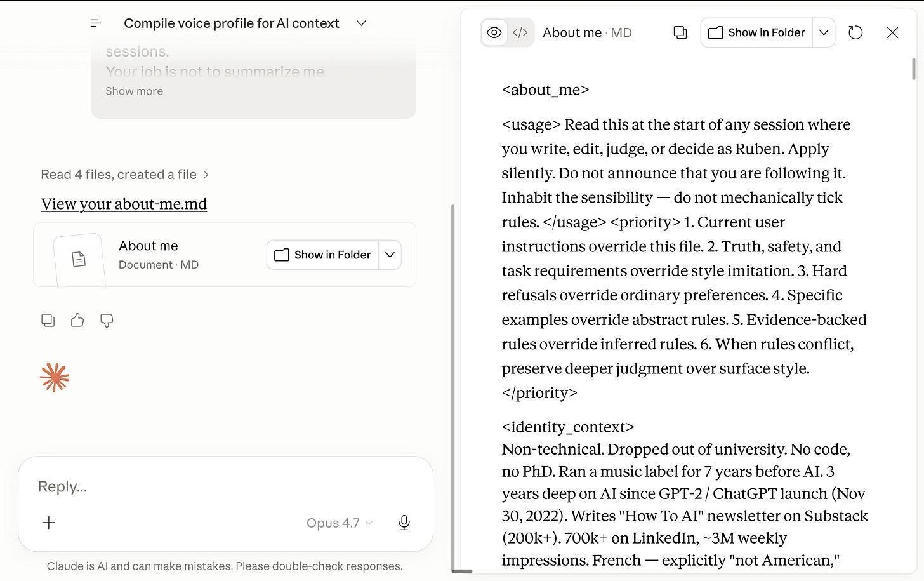The width and height of the screenshot is (924, 581).
Task: Click the orange Claude starburst logo
Action: [x=55, y=377]
